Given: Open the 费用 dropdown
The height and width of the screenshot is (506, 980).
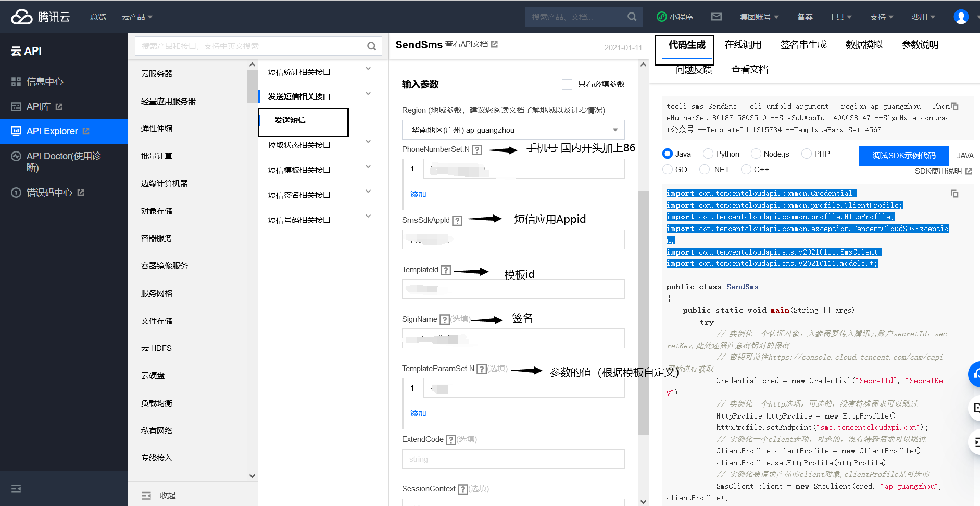Looking at the screenshot, I should [923, 17].
